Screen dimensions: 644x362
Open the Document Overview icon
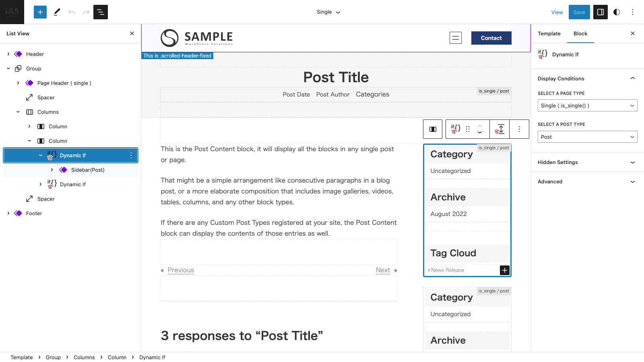click(100, 12)
